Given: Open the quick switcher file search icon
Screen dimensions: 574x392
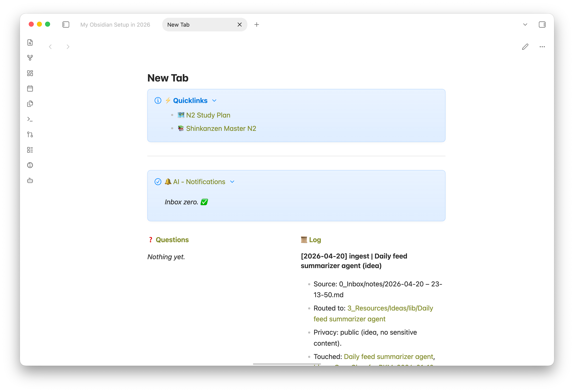Looking at the screenshot, I should coord(30,42).
